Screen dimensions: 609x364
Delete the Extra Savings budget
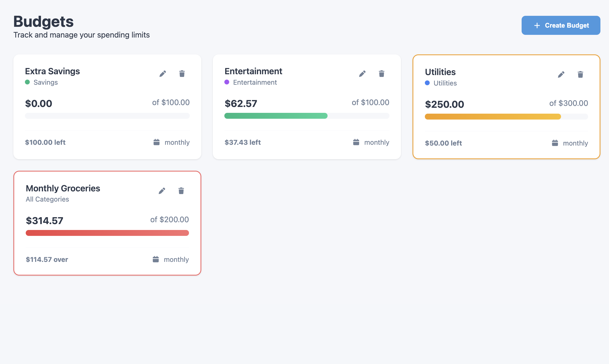pyautogui.click(x=182, y=74)
